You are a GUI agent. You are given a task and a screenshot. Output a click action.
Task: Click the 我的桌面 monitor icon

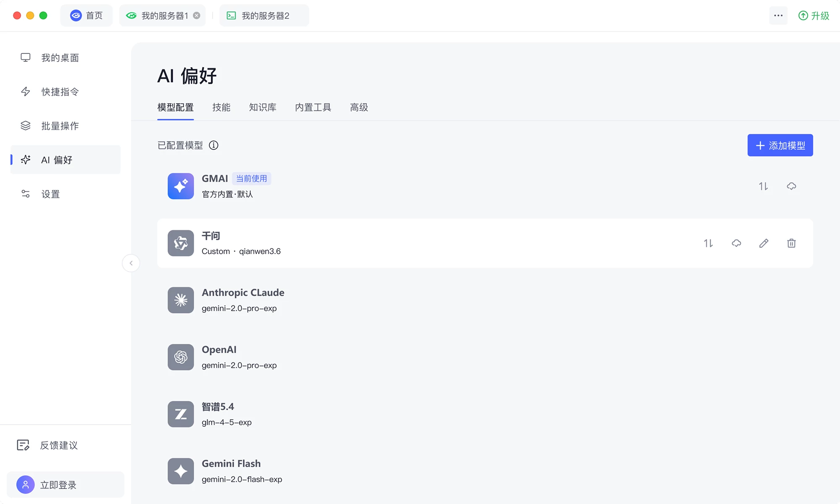tap(26, 58)
